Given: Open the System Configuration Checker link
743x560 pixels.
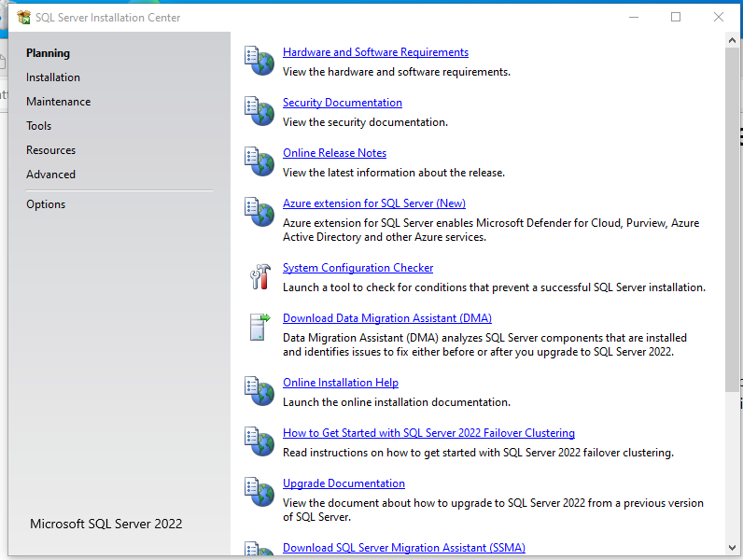Looking at the screenshot, I should pos(357,268).
